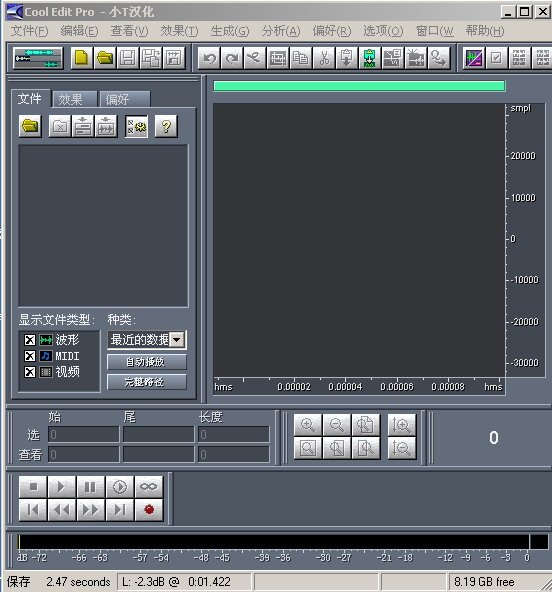Click the Save As toolbar icon
The image size is (552, 592).
point(150,58)
